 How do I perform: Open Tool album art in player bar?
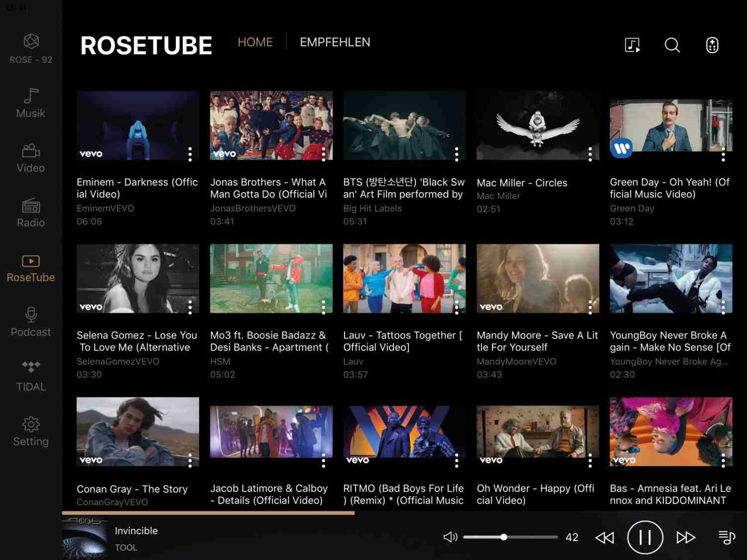(x=84, y=538)
